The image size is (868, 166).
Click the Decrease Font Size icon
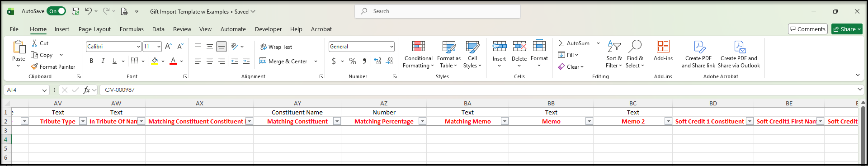coord(180,47)
